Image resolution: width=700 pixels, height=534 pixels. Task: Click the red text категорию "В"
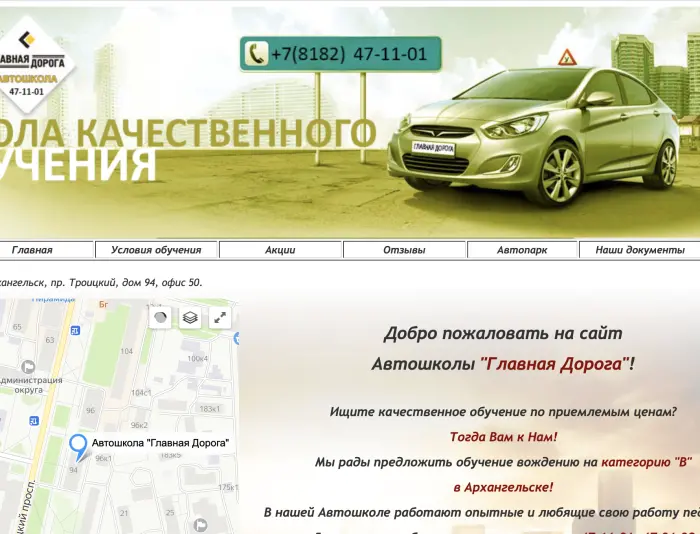(x=646, y=462)
